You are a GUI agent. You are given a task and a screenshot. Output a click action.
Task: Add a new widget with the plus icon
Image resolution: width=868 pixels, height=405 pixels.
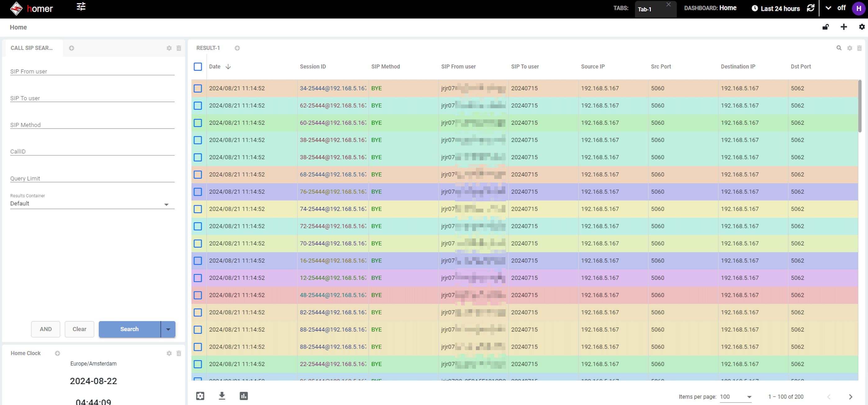pos(843,27)
